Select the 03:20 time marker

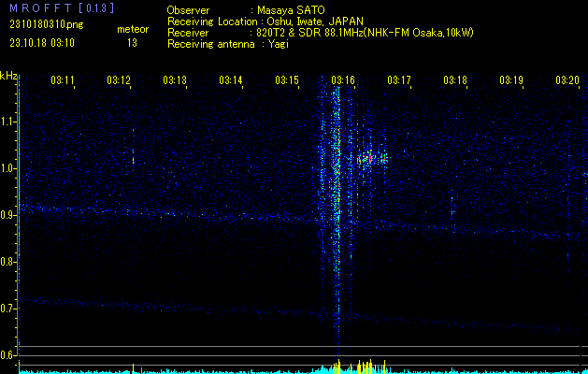[566, 81]
